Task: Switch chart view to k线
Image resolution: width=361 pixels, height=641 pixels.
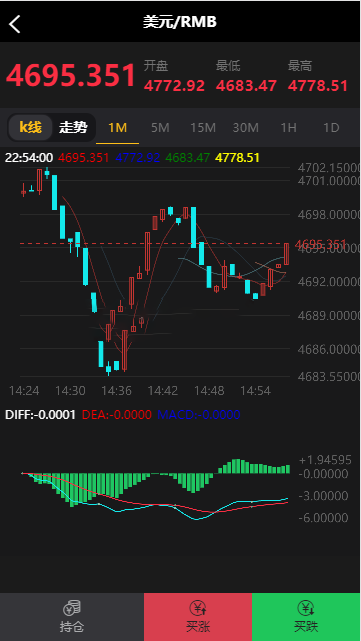Action: [x=31, y=128]
